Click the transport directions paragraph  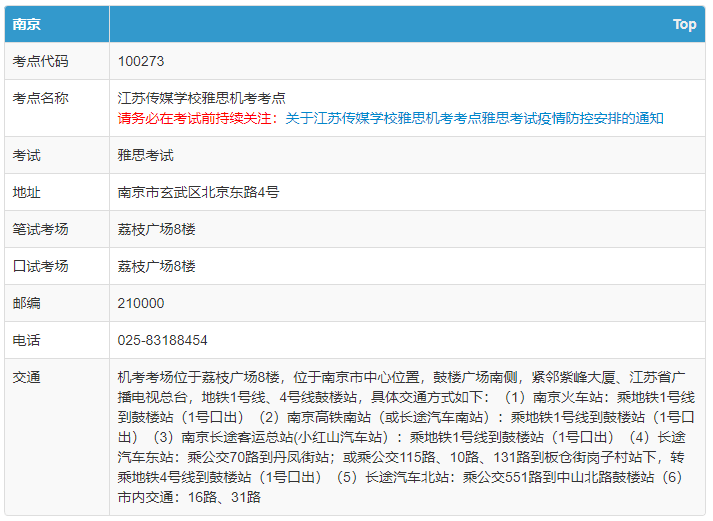tap(406, 437)
